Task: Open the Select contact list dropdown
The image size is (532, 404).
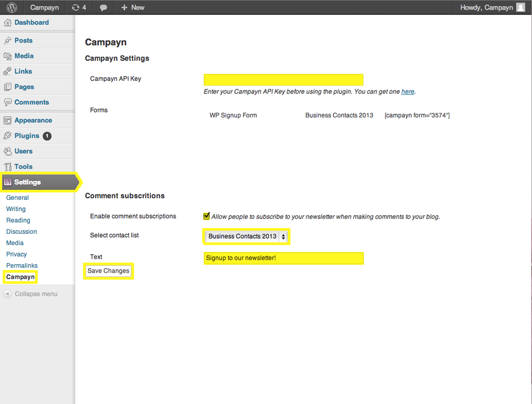Action: coord(247,237)
